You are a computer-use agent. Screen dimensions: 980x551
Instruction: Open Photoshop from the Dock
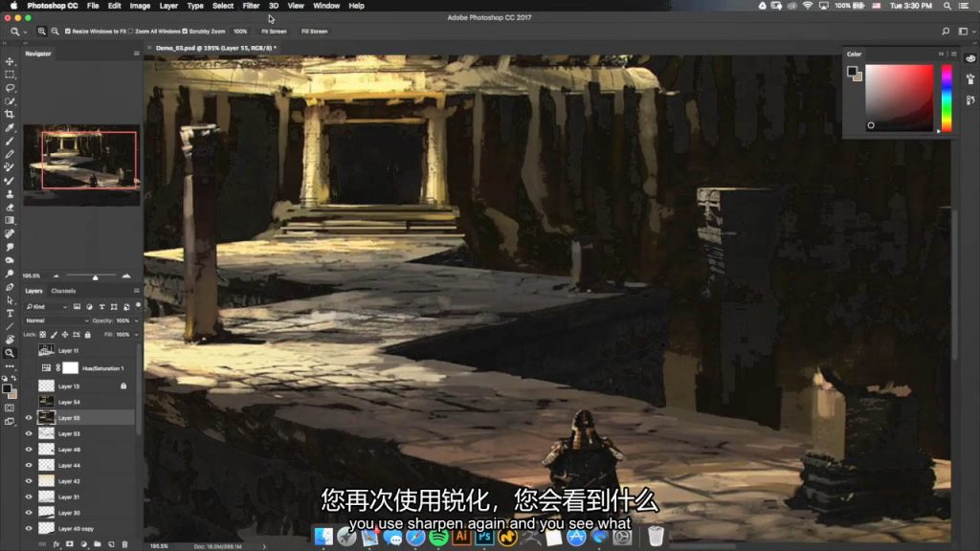coord(484,537)
